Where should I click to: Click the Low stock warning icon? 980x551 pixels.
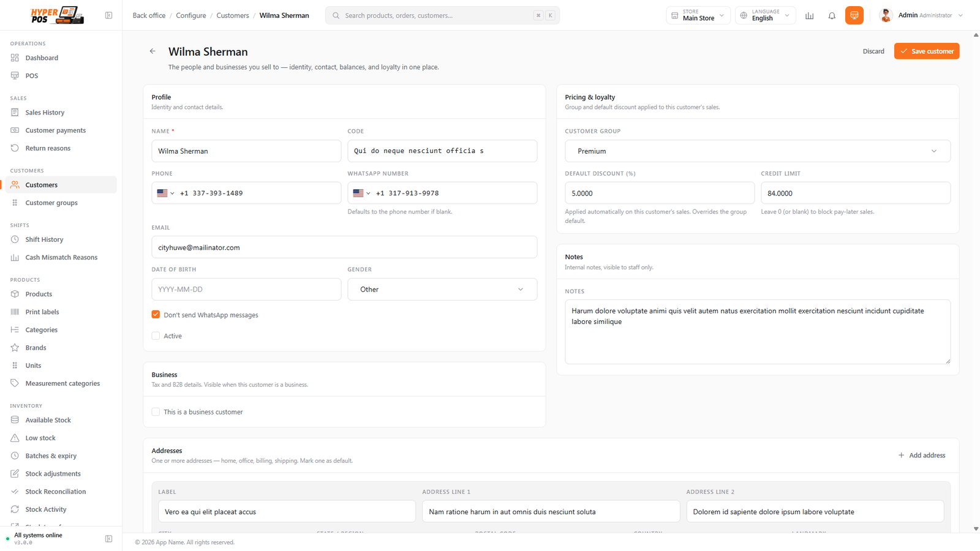point(15,438)
